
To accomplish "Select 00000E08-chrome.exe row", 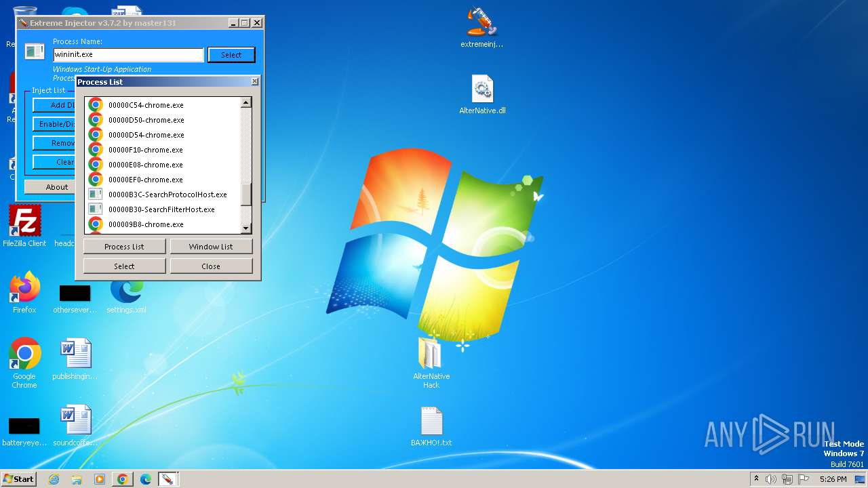I will (163, 165).
